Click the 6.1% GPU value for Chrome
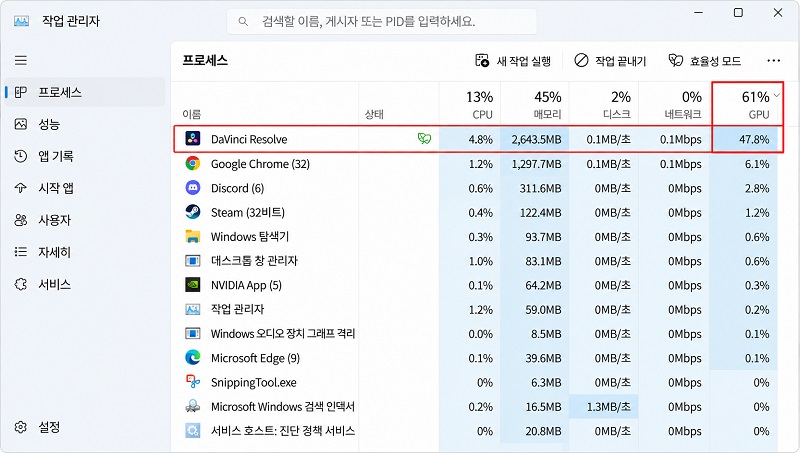The height and width of the screenshot is (453, 800). point(757,164)
